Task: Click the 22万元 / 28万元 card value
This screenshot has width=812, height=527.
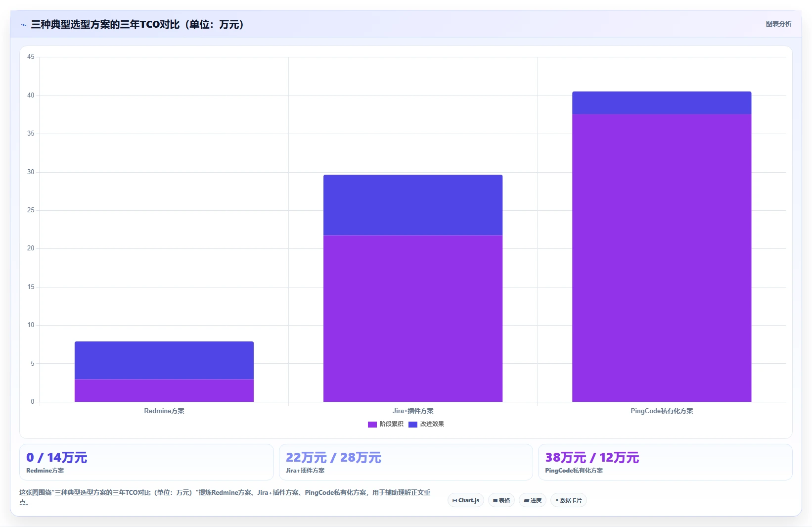Action: click(x=333, y=458)
